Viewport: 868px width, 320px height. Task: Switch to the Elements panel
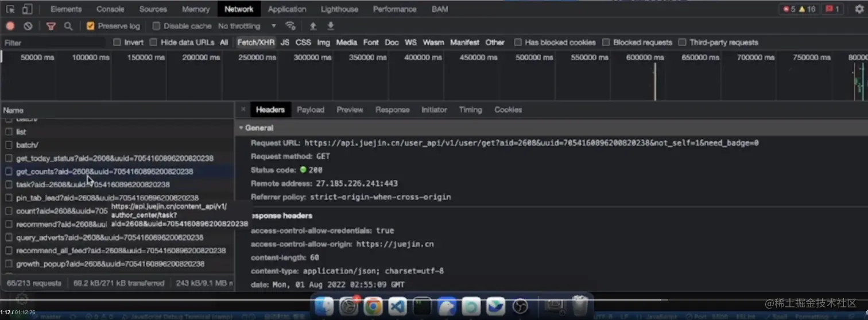(x=66, y=9)
